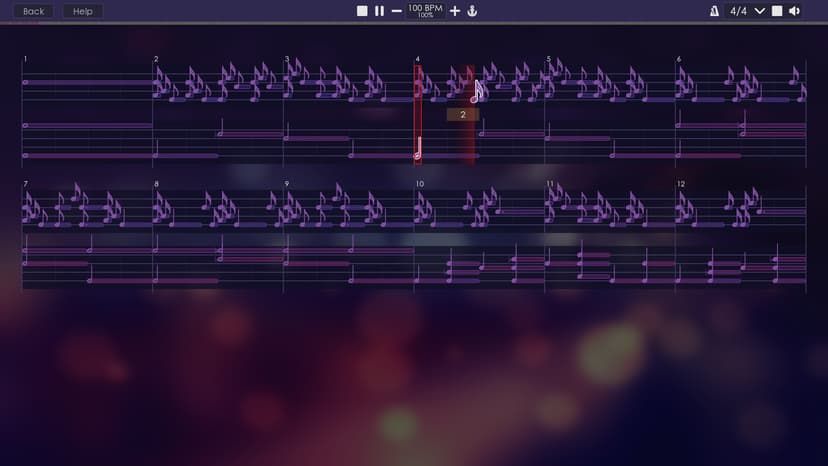Click the 4/4 time signature value
The image size is (828, 466).
coord(738,11)
